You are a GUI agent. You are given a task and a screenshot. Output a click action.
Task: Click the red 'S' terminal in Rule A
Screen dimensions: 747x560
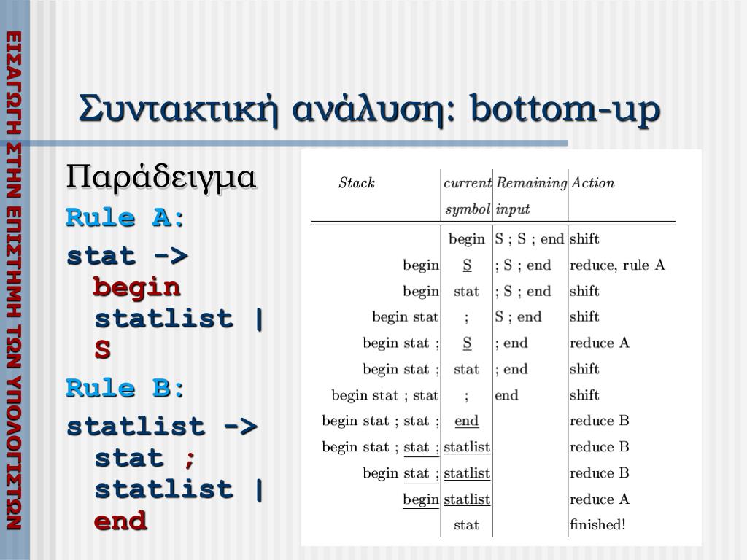102,349
